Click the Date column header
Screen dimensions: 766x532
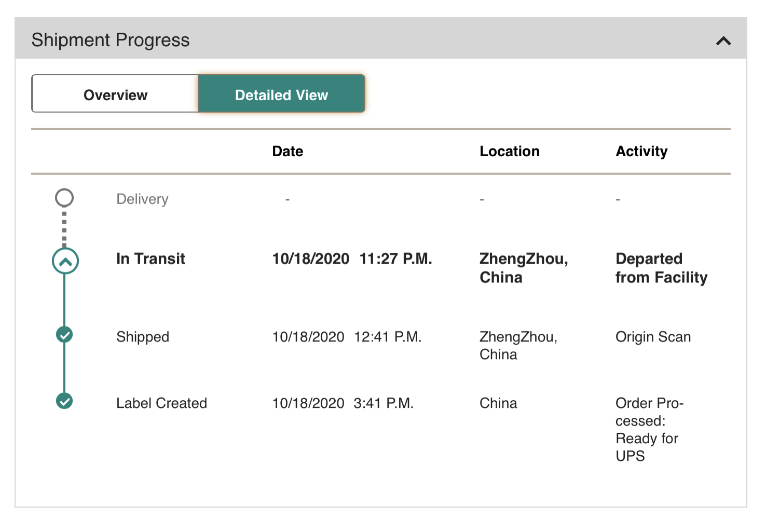coord(288,152)
